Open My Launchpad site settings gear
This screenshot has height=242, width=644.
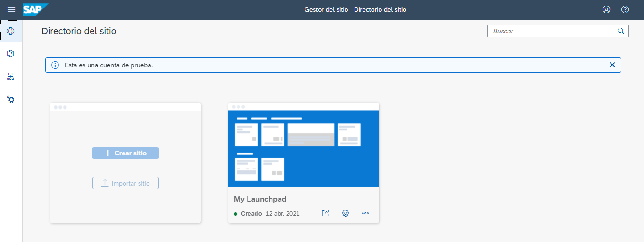(x=346, y=213)
